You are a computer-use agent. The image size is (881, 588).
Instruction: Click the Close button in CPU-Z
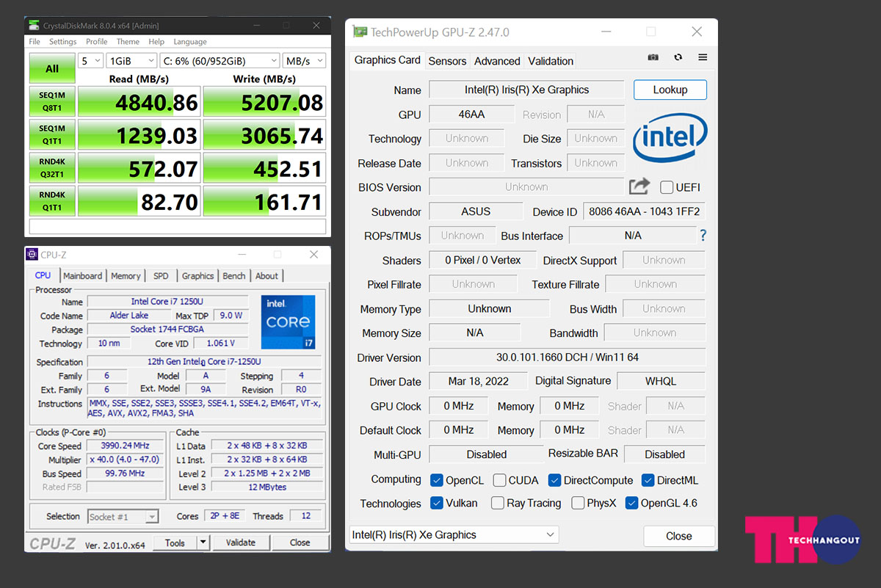[300, 543]
